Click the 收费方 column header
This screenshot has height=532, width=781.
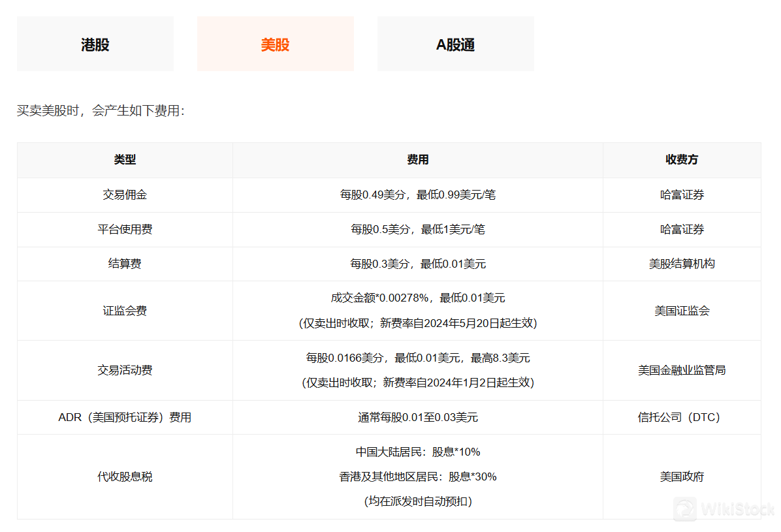[682, 160]
